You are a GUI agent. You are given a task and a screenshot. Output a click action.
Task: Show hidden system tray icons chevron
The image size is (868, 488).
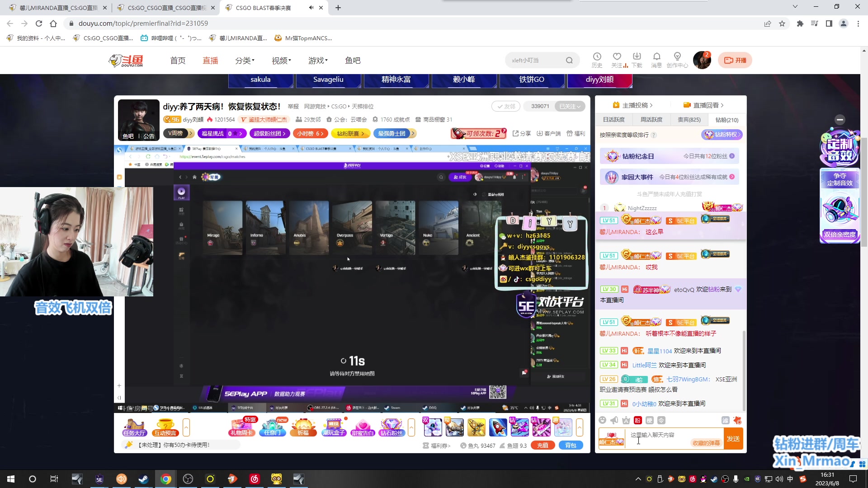[638, 479]
